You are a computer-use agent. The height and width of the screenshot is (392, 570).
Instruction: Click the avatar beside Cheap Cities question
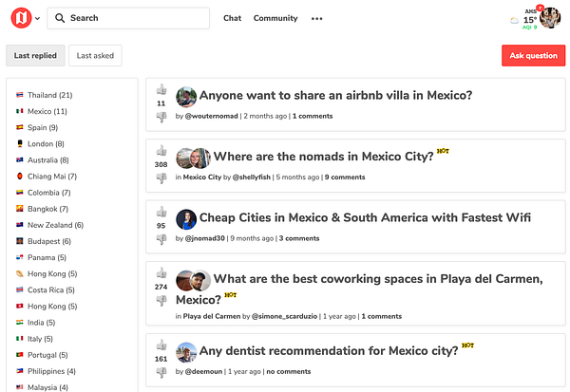click(x=186, y=219)
